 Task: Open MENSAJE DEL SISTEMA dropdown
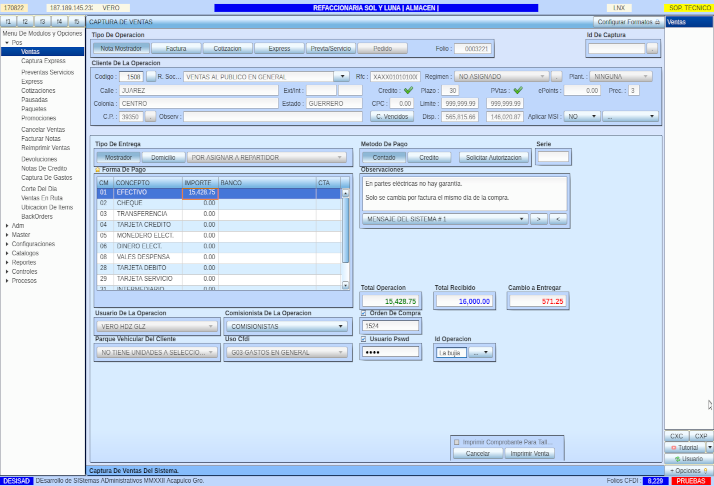445,219
